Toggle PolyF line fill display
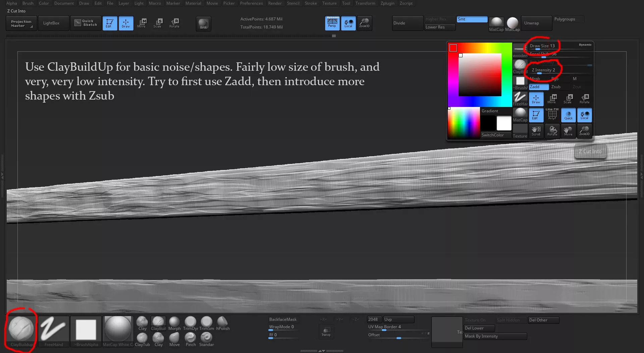The height and width of the screenshot is (353, 644). pos(552,115)
